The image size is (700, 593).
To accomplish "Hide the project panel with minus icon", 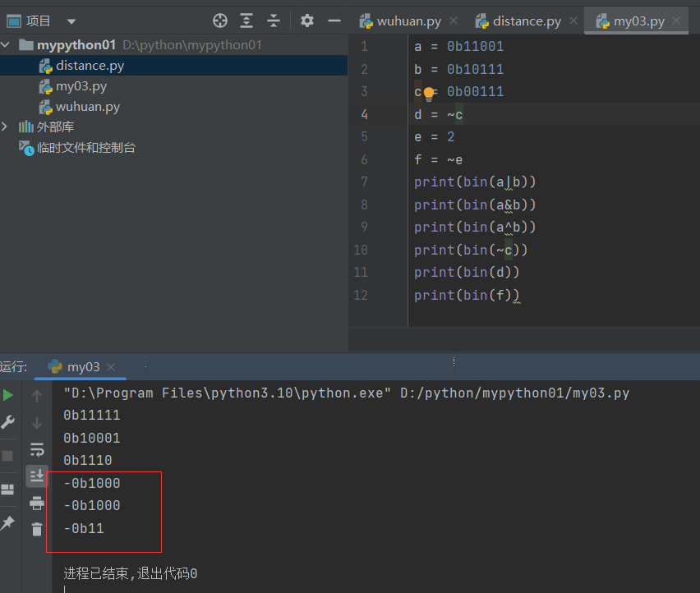I will tap(334, 21).
